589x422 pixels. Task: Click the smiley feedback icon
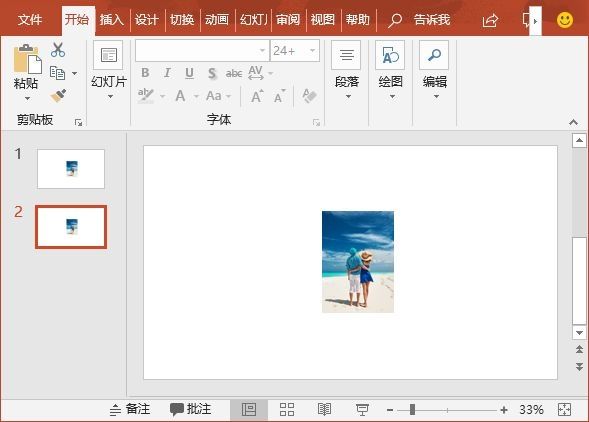tap(565, 20)
